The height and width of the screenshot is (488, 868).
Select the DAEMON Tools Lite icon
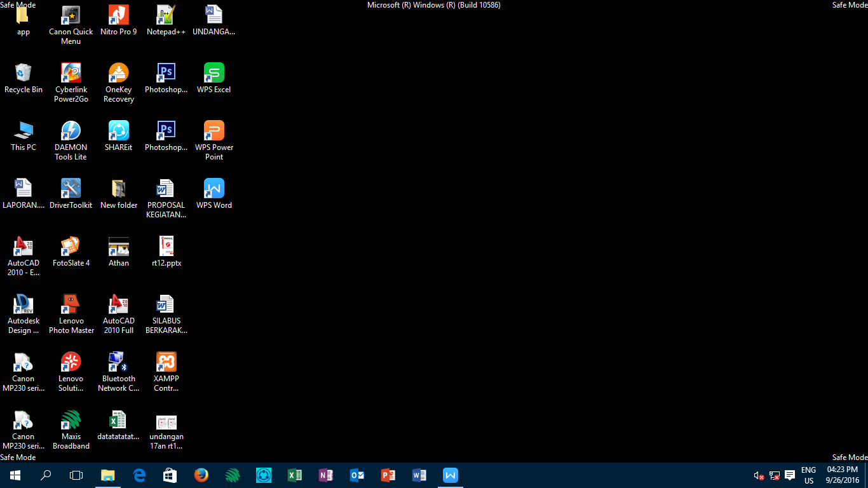tap(71, 141)
